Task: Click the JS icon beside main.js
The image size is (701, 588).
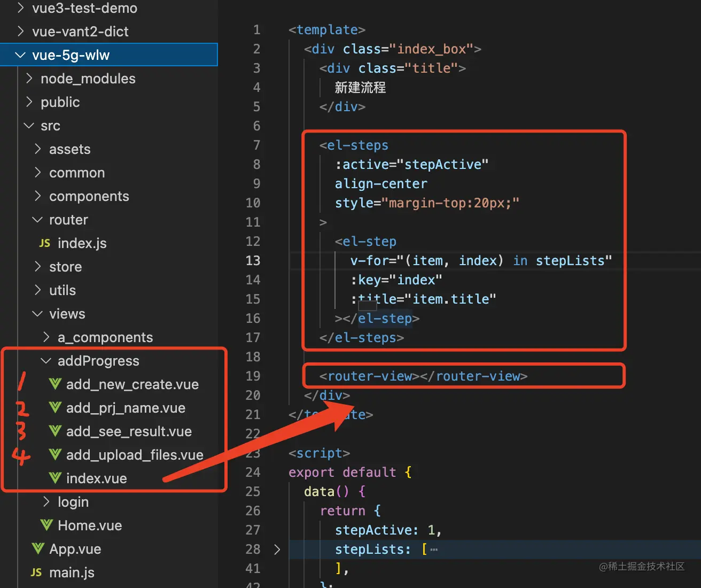Action: click(36, 572)
